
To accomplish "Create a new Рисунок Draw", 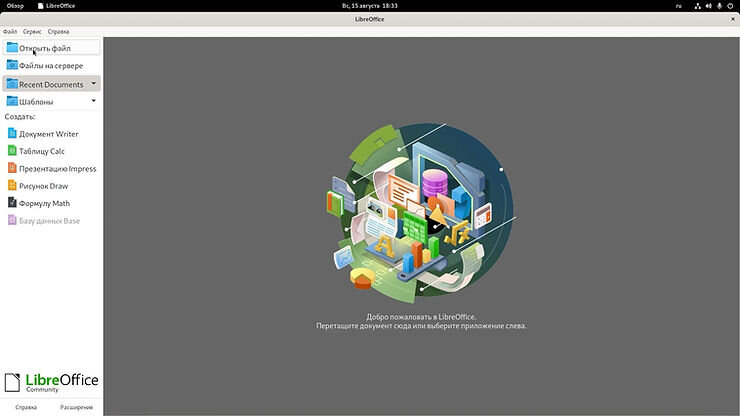I will pyautogui.click(x=51, y=186).
